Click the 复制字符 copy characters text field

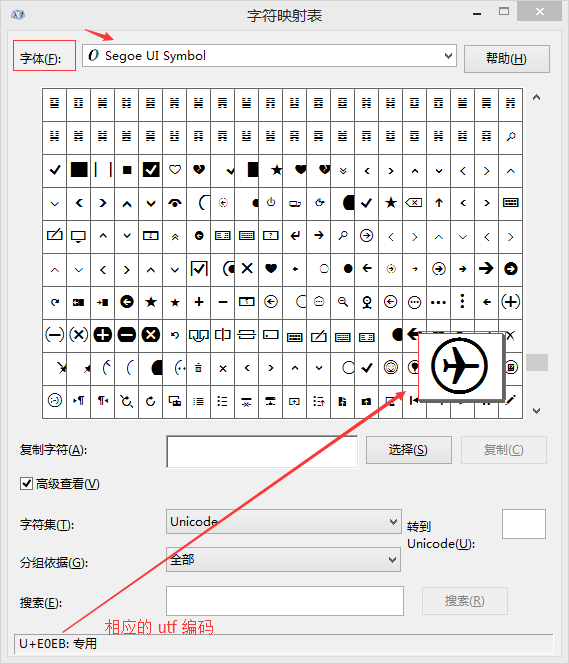pos(262,451)
